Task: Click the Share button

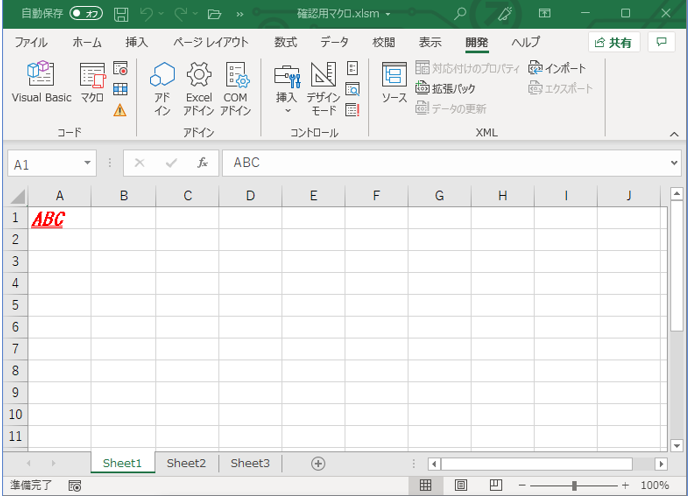Action: (x=613, y=43)
